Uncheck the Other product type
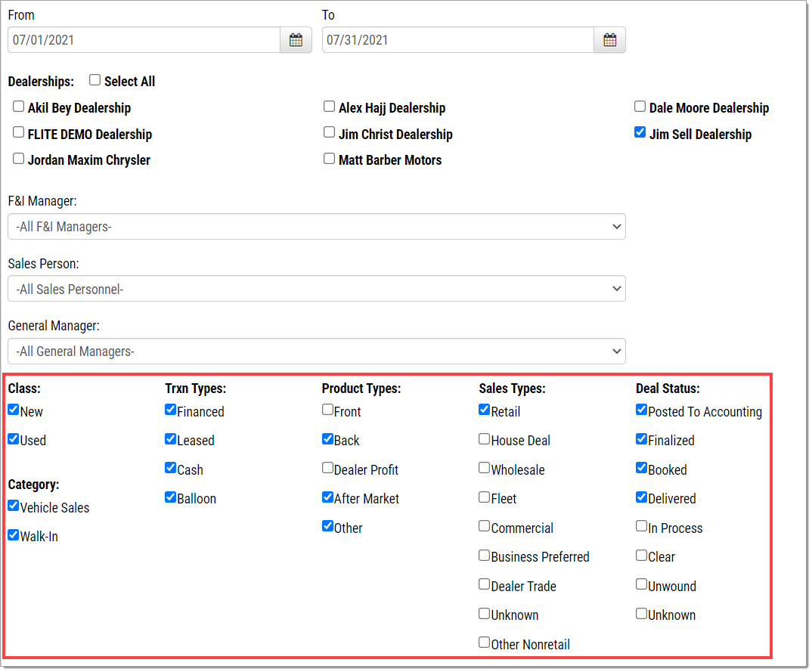Image resolution: width=812 pixels, height=672 pixels. [327, 526]
